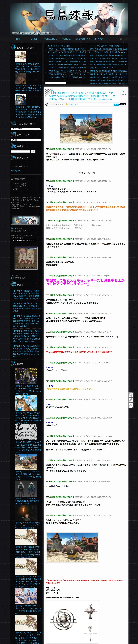Image resolution: width=138 pixels, height=644 pixels.
Task: Click >>875 anchor in post 876
Action: coord(50,368)
